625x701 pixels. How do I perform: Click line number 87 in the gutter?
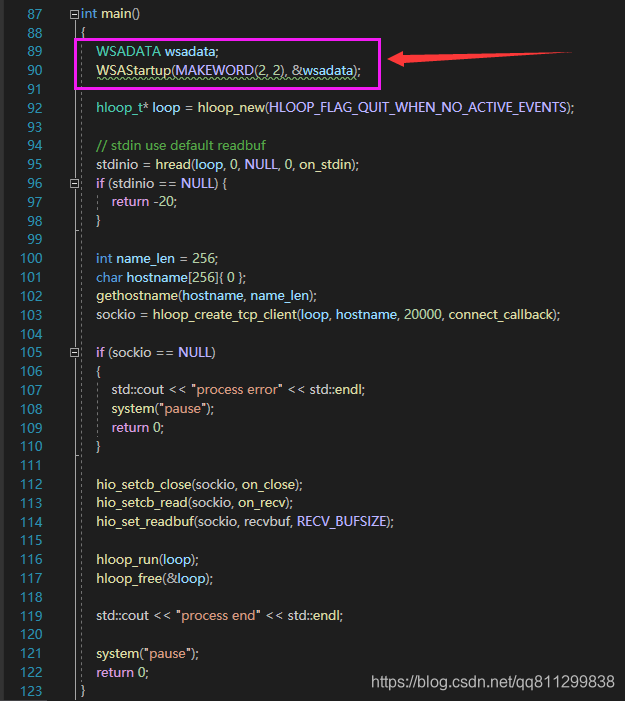tap(34, 14)
